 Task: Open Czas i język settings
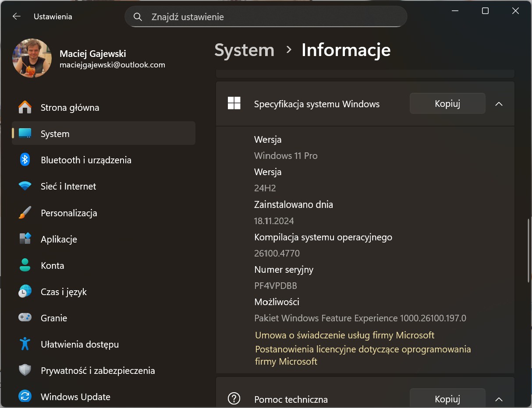point(104,292)
